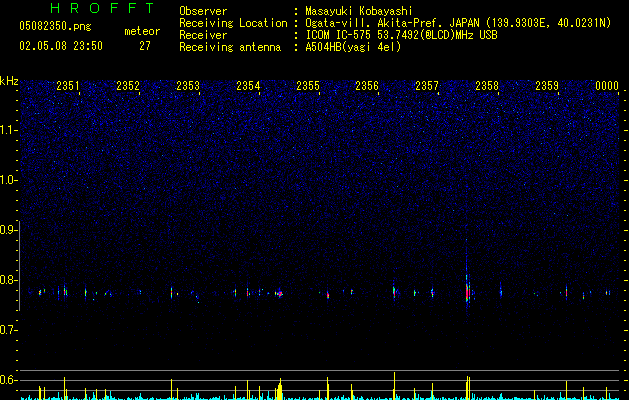
Task: Click the 1.0 kHz axis label
Action: click(x=8, y=180)
